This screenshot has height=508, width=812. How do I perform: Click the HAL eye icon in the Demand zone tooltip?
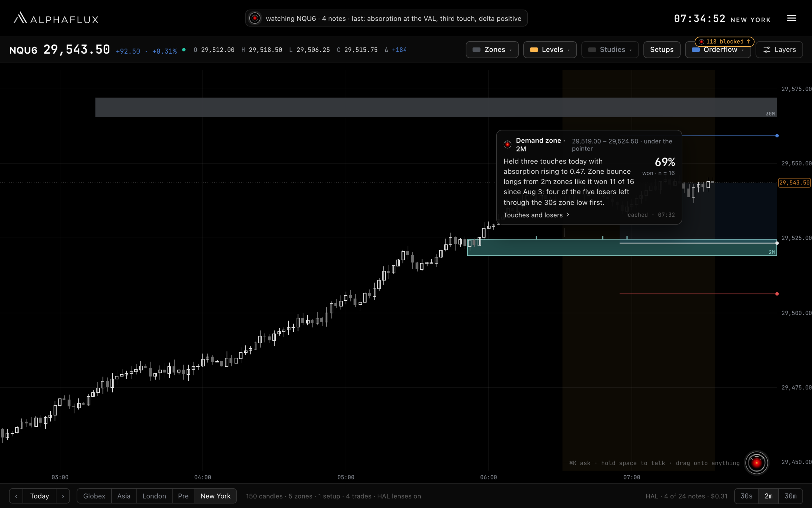[507, 144]
